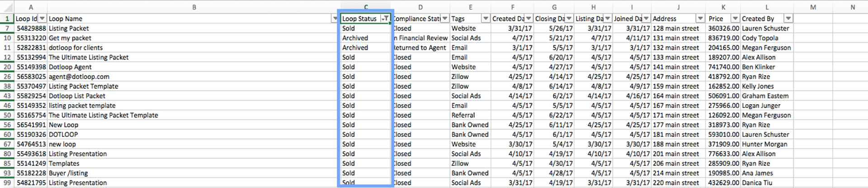Select the price cell 836719.00

[x=723, y=38]
